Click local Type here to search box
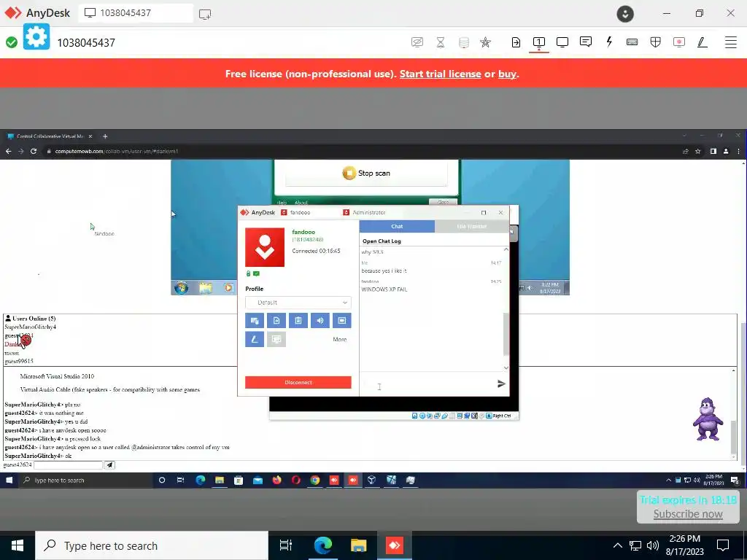This screenshot has width=747, height=560. (152, 545)
